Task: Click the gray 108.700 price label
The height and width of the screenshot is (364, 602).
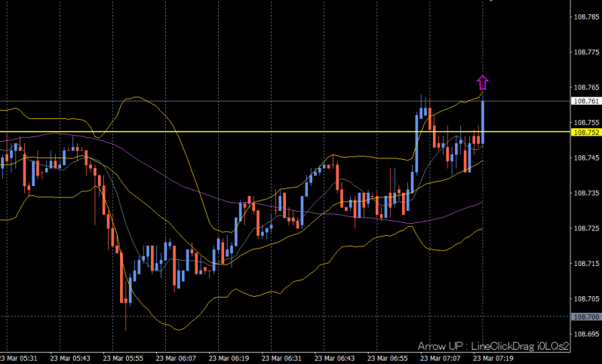Action: tap(586, 317)
